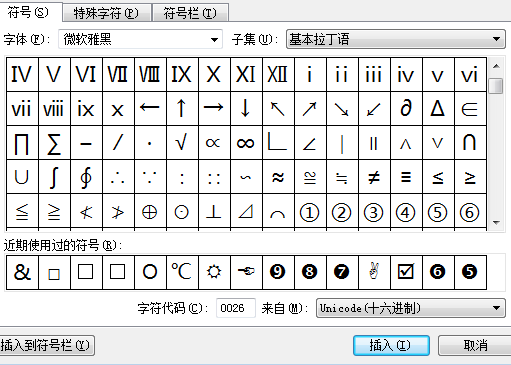Viewport: 511px width, 365px height.
Task: Select the element-of ∈ symbol
Action: [470, 109]
